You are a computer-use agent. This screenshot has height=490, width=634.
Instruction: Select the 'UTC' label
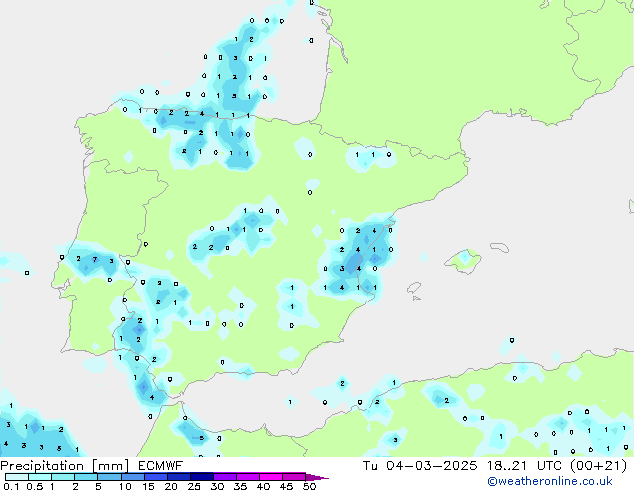click(x=549, y=466)
